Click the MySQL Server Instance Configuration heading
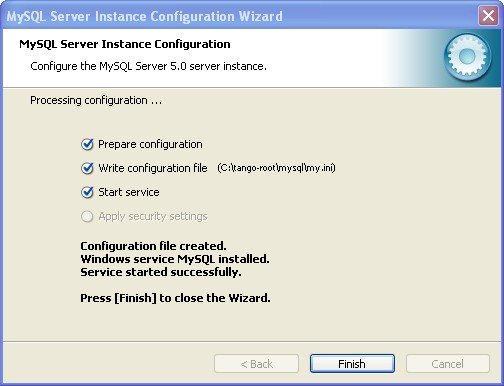Image resolution: width=504 pixels, height=386 pixels. coord(125,44)
